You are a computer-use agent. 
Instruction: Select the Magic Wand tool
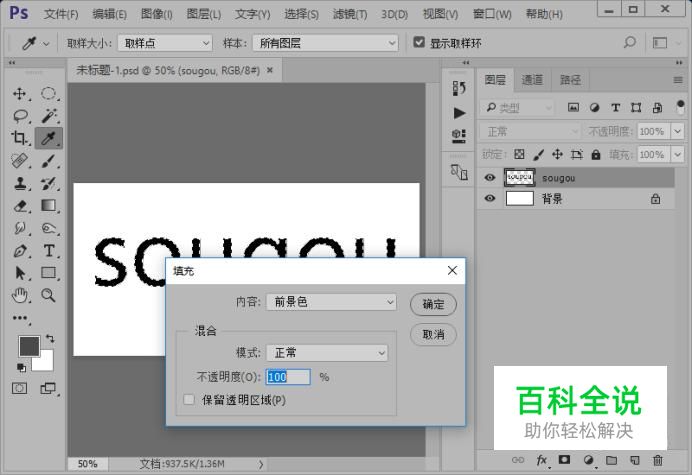pyautogui.click(x=49, y=116)
